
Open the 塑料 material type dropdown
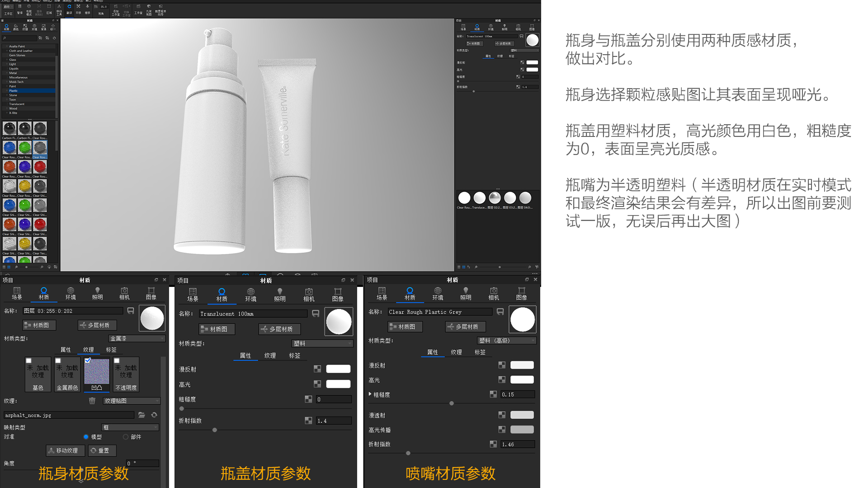(x=323, y=343)
